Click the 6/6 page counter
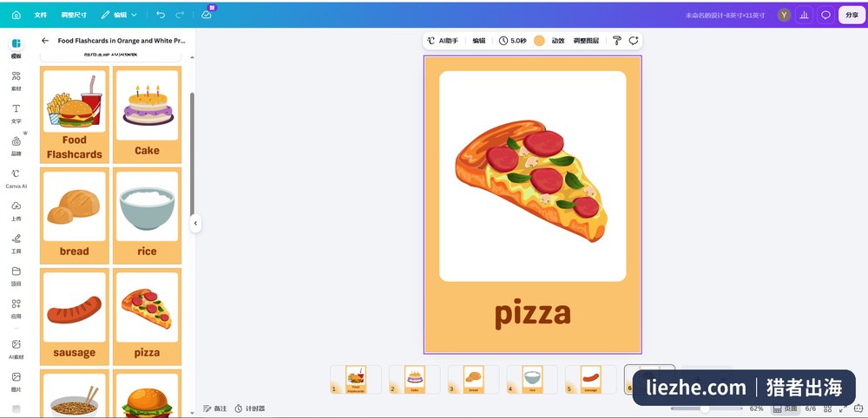The height and width of the screenshot is (418, 868). [811, 408]
